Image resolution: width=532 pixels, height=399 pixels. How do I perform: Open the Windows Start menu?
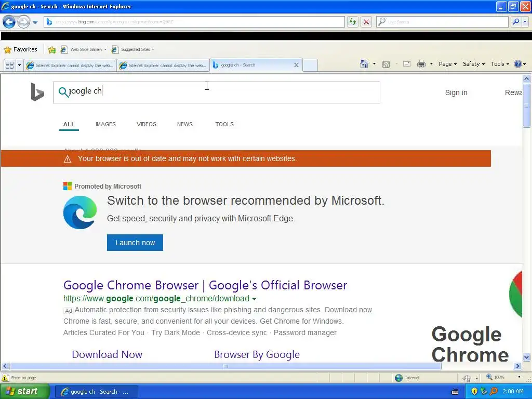(24, 391)
